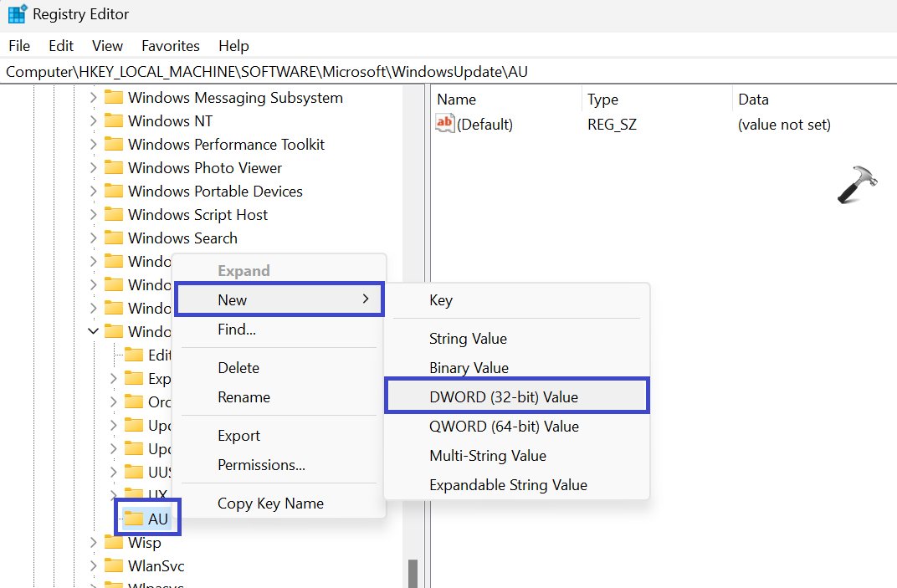The image size is (897, 588).
Task: Select the AU key folder icon
Action: coord(134,519)
